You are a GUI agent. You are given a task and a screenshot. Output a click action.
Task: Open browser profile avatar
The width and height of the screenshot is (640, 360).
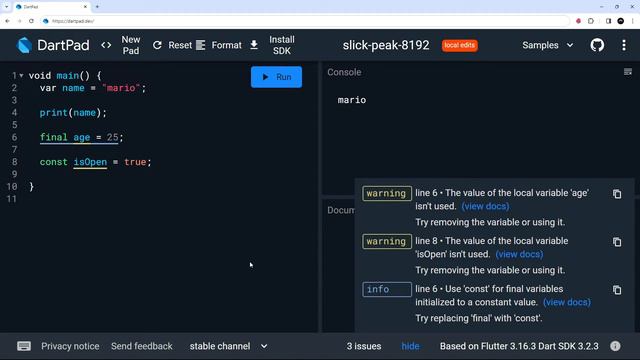coord(620,21)
